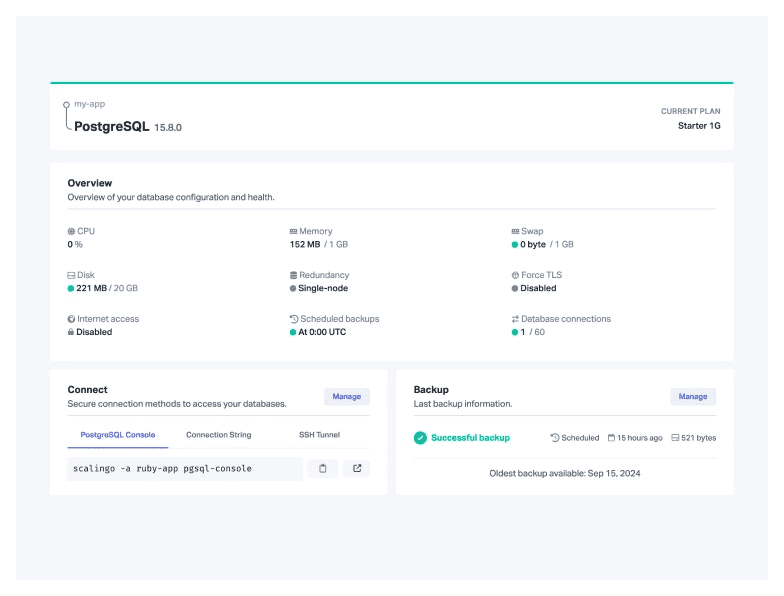Viewport: 784px width, 596px height.
Task: Click the 152 MB memory value
Action: pyautogui.click(x=305, y=244)
